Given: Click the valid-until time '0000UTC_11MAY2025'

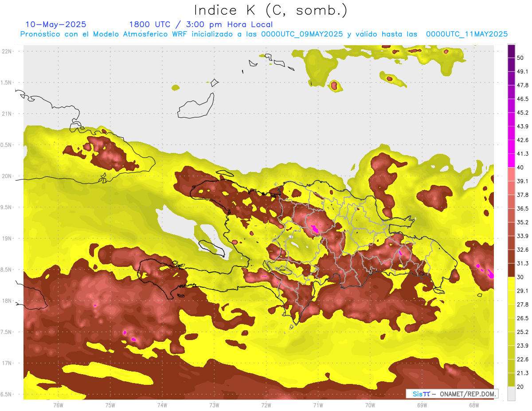Looking at the screenshot, I should pyautogui.click(x=467, y=34).
